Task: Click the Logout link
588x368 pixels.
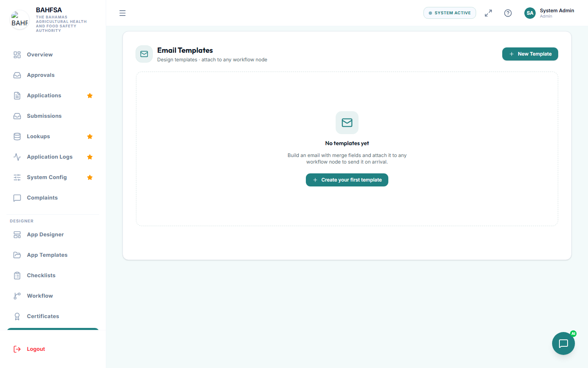Action: coord(36,349)
